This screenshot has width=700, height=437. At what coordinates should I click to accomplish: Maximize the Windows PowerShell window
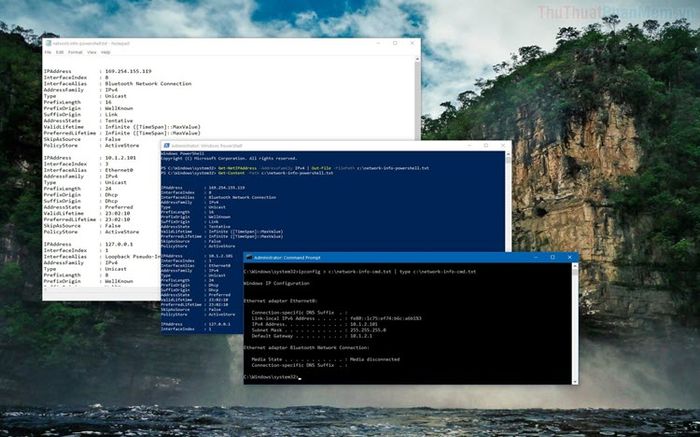(486, 146)
